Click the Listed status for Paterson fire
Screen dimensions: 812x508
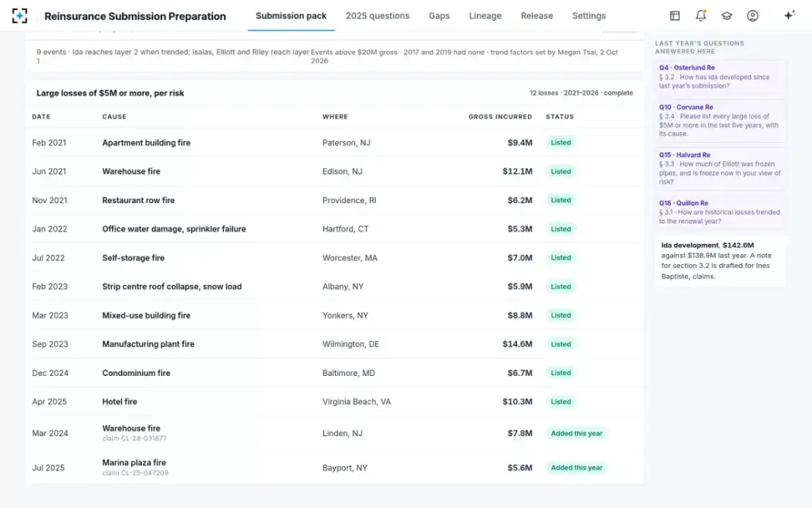(x=561, y=143)
